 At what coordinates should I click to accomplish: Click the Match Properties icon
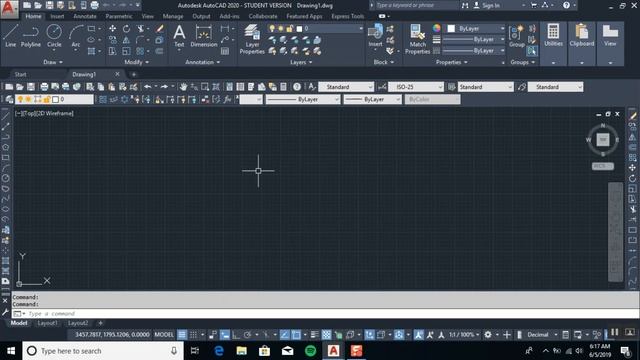418,39
